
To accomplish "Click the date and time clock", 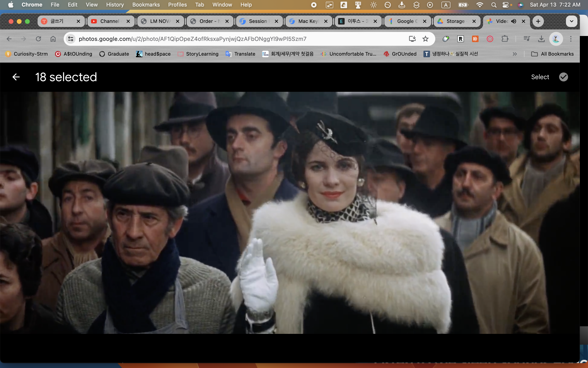I will pyautogui.click(x=555, y=5).
